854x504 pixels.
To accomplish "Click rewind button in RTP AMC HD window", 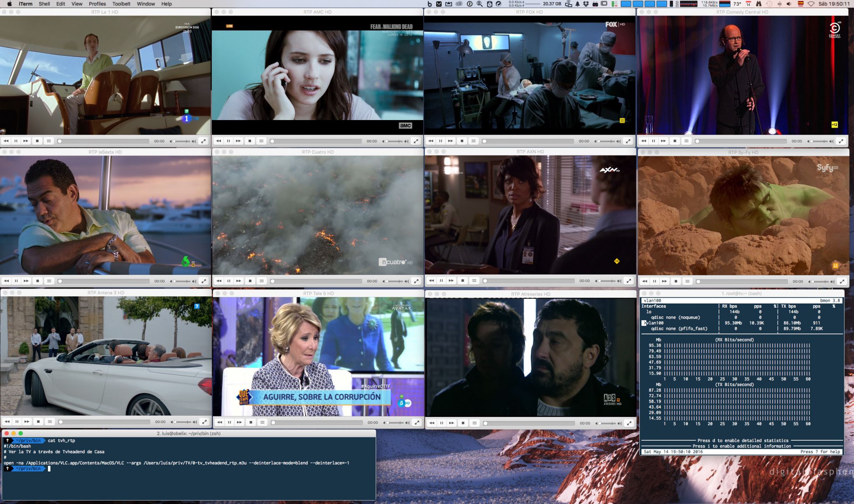I will click(x=219, y=141).
